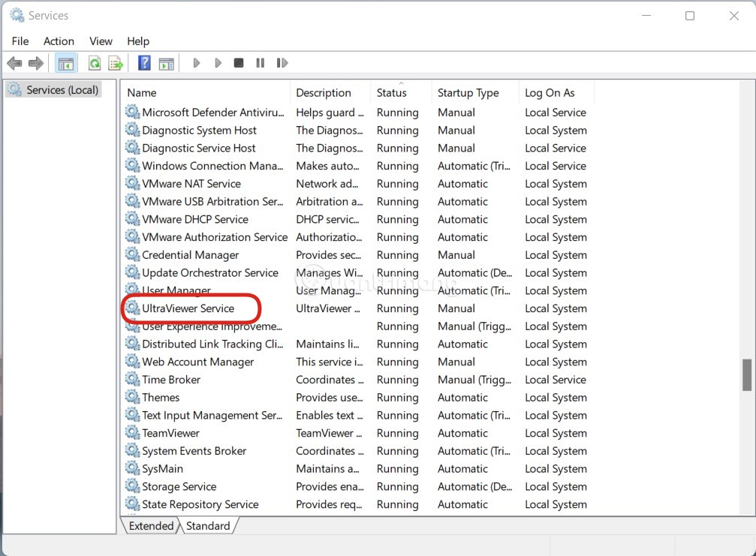Select Diagnostic Service Host service
Image resolution: width=756 pixels, height=556 pixels.
click(x=357, y=148)
